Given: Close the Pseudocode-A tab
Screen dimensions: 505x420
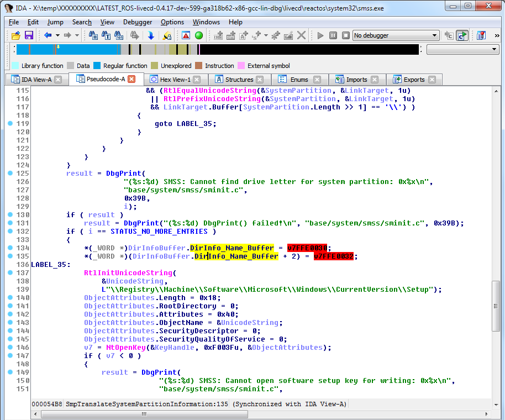Looking at the screenshot, I should [131, 79].
